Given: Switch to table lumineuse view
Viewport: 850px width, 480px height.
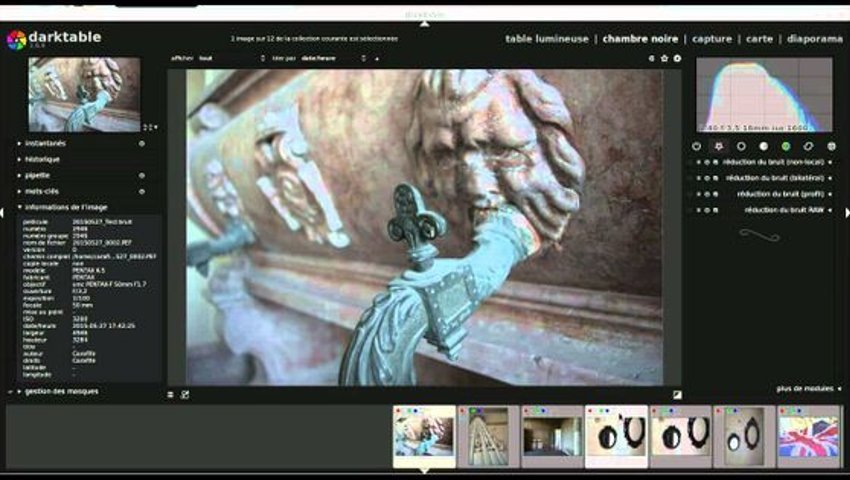Looking at the screenshot, I should click(x=546, y=39).
